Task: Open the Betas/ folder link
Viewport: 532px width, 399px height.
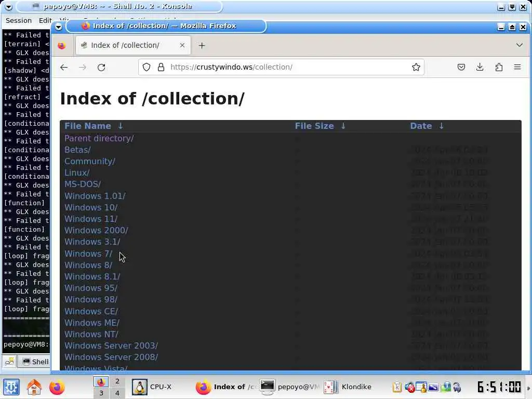Action: tap(78, 150)
